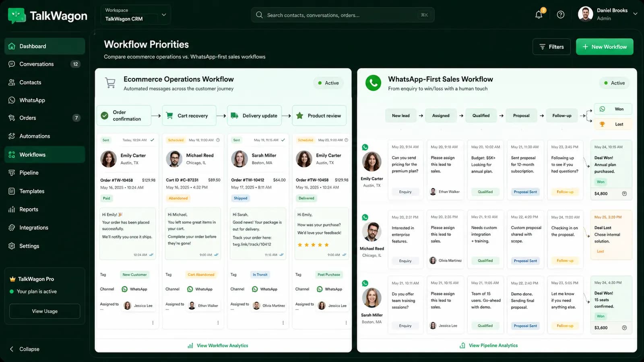Open Conversations in sidebar
Image resolution: width=644 pixels, height=362 pixels.
tap(45, 64)
